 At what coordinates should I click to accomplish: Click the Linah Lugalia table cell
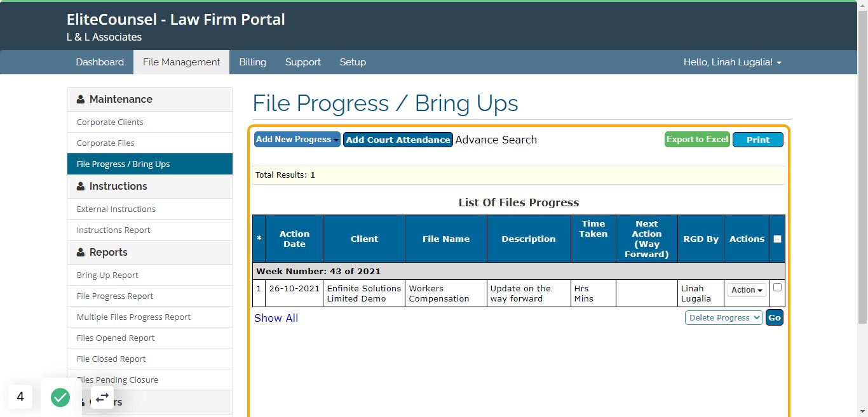pos(701,293)
